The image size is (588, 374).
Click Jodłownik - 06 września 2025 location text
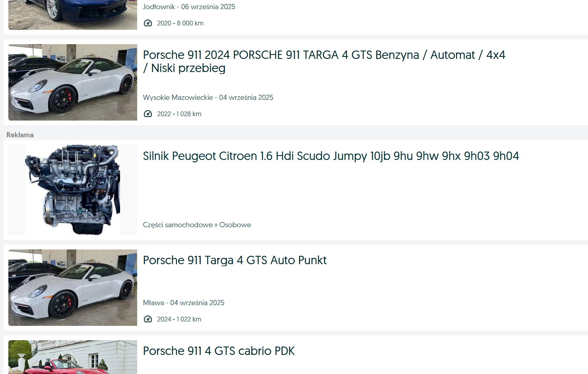pos(189,7)
